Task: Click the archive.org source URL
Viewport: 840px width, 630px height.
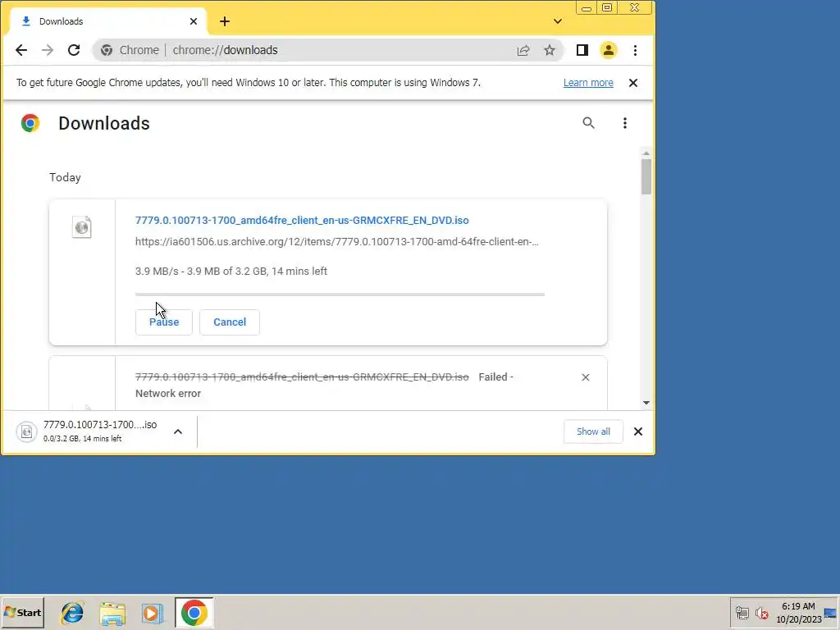Action: pyautogui.click(x=336, y=242)
